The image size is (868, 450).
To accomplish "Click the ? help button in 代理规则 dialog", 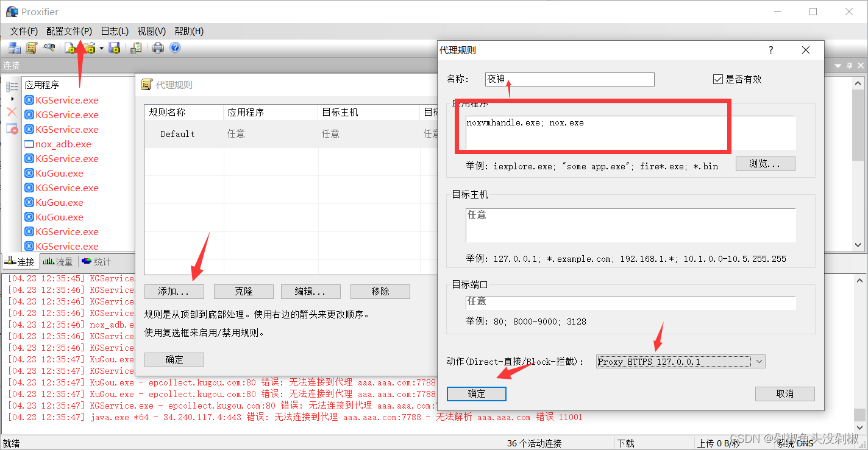I will tap(771, 51).
